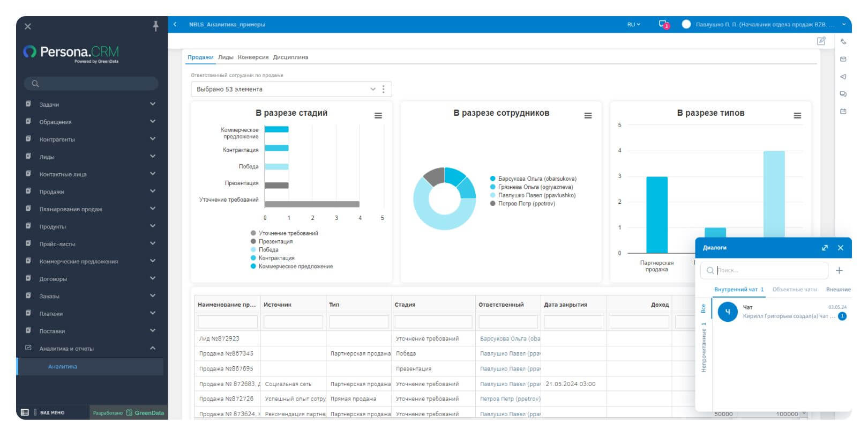Open the Объектные чаты tab

[x=795, y=289]
